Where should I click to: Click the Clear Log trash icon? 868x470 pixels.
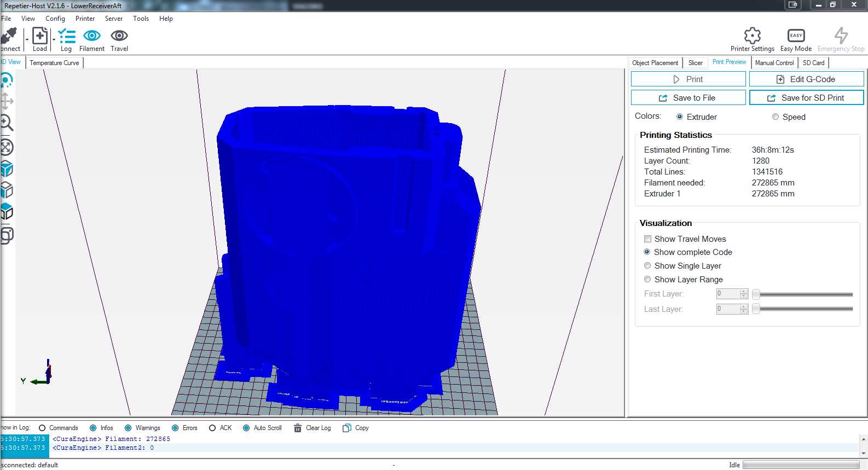click(x=298, y=428)
